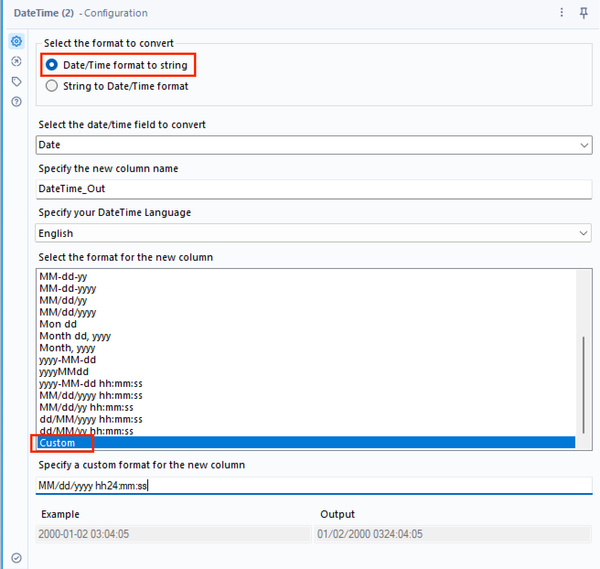
Task: Select String to Date/Time format option
Action: (x=117, y=86)
